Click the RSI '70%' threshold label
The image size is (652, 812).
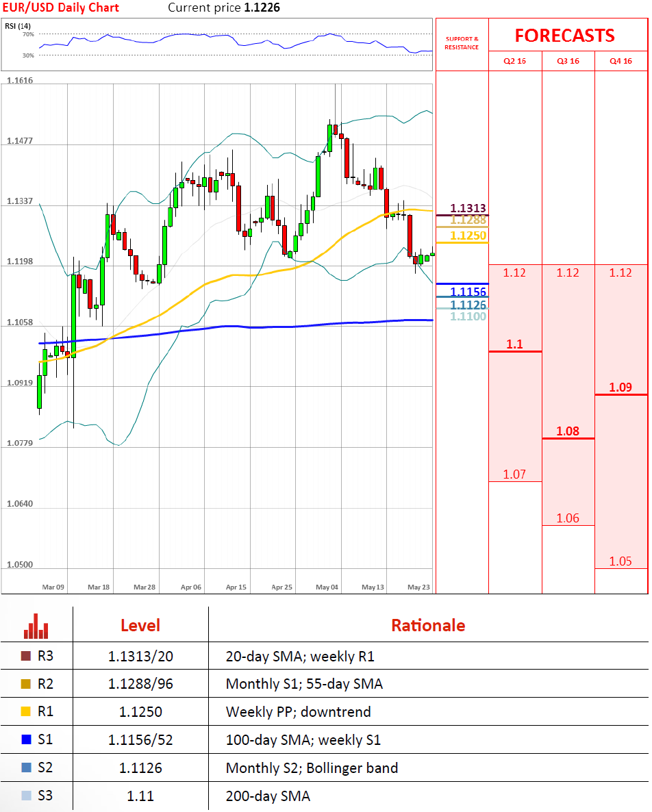[x=28, y=35]
